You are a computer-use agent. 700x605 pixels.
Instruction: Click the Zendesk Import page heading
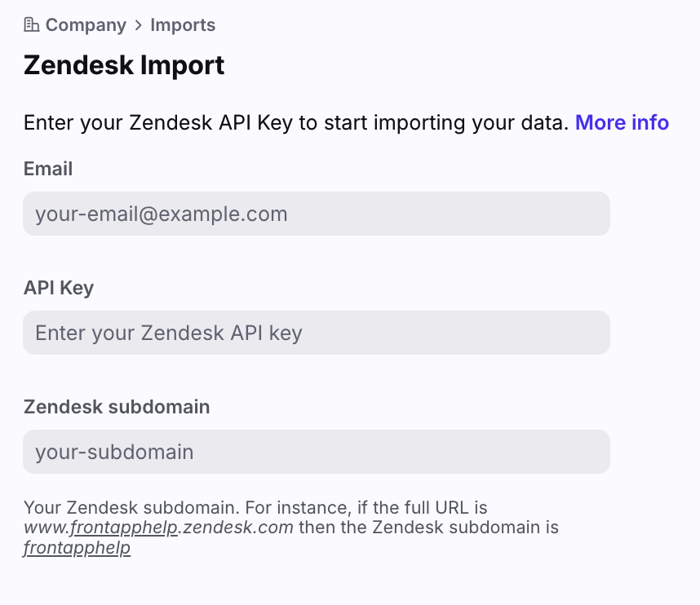pos(124,65)
